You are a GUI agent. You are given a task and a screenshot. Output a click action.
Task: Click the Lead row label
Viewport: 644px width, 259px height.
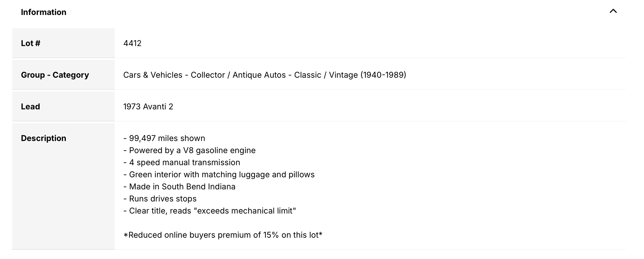(30, 106)
